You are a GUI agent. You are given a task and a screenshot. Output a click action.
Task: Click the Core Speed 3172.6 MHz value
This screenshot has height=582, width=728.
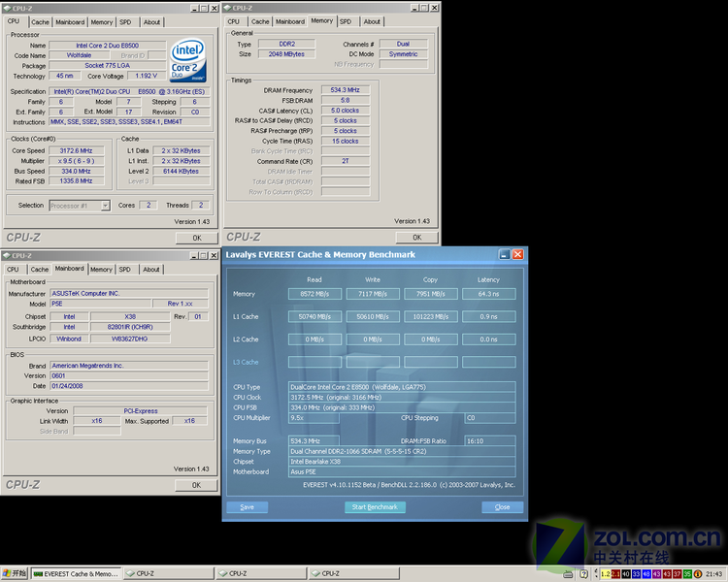click(76, 151)
